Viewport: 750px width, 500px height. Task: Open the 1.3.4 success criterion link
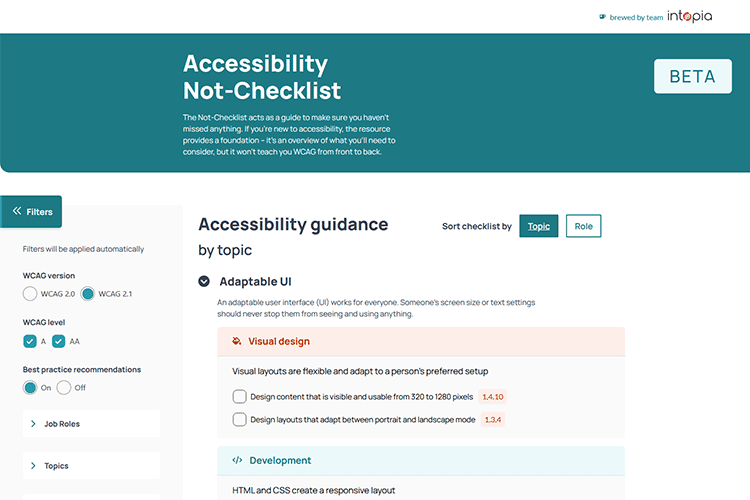[493, 420]
